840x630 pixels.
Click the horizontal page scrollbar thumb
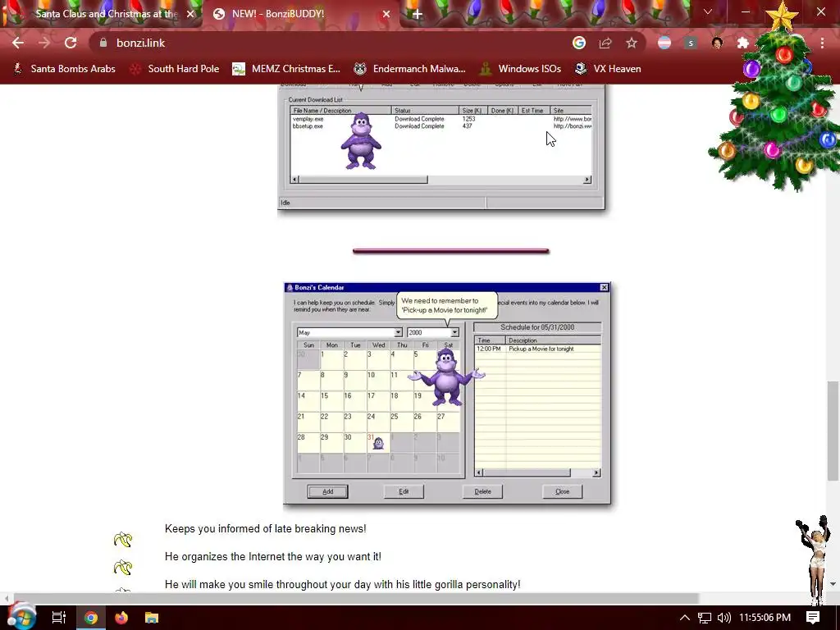point(356,598)
